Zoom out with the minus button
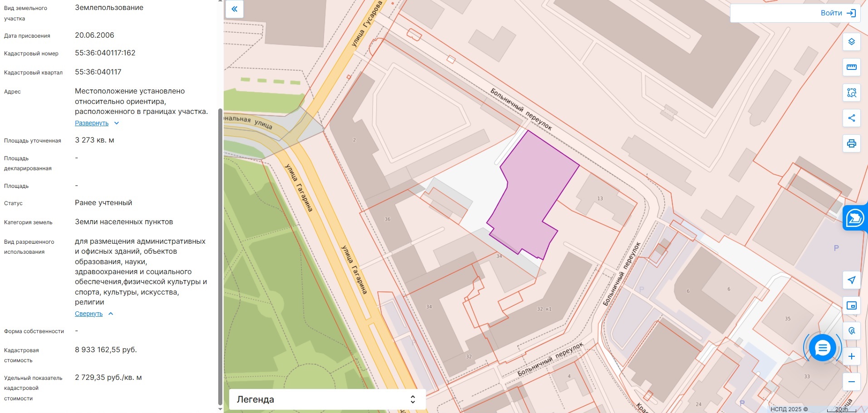Viewport: 868px width, 413px height. [851, 382]
